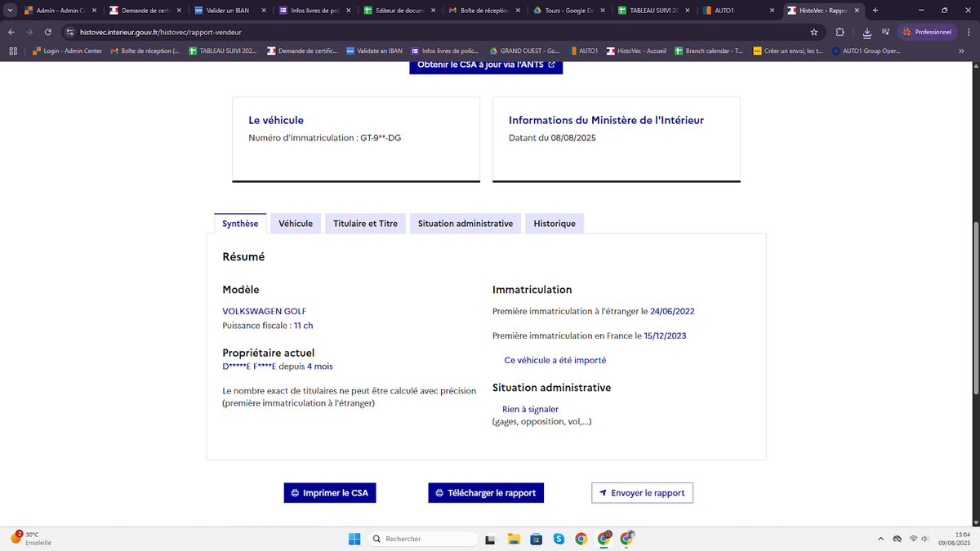Image resolution: width=980 pixels, height=551 pixels.
Task: Show hidden system tray icons
Action: tap(880, 539)
